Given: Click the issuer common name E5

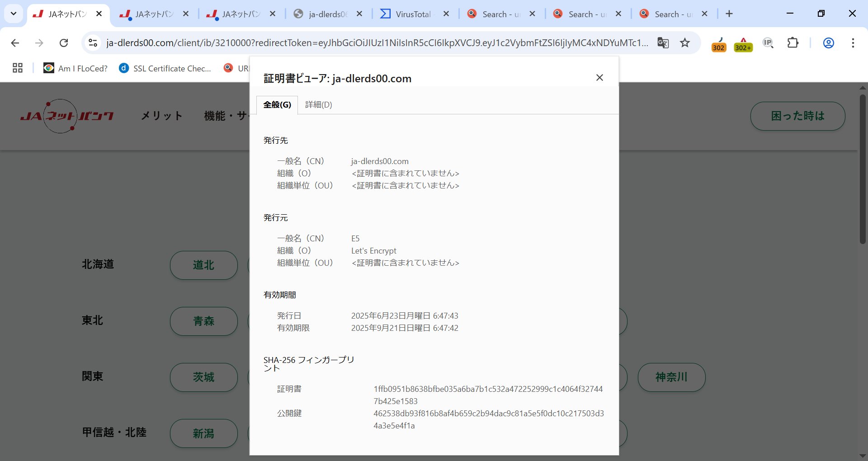Looking at the screenshot, I should (x=355, y=239).
